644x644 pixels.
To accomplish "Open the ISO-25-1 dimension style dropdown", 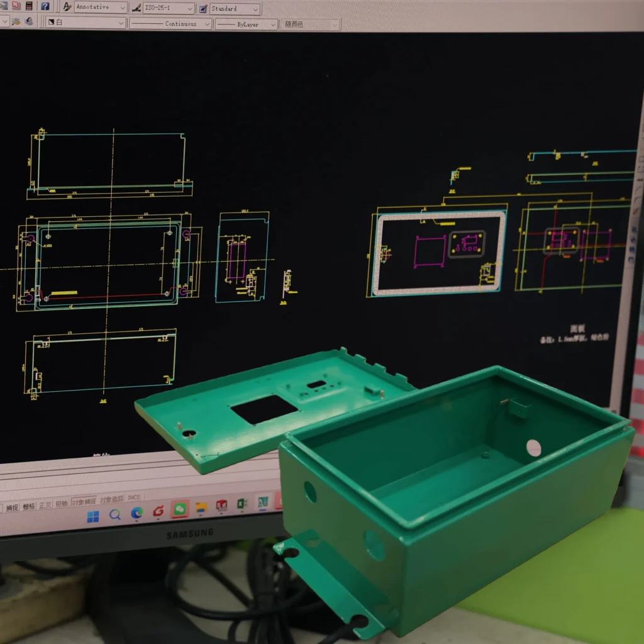I will click(x=189, y=9).
